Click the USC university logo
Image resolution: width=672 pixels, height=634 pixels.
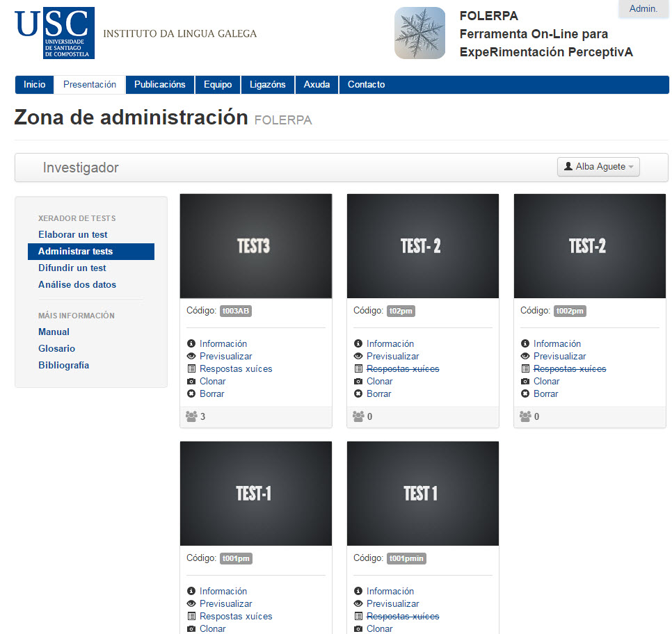coord(54,33)
